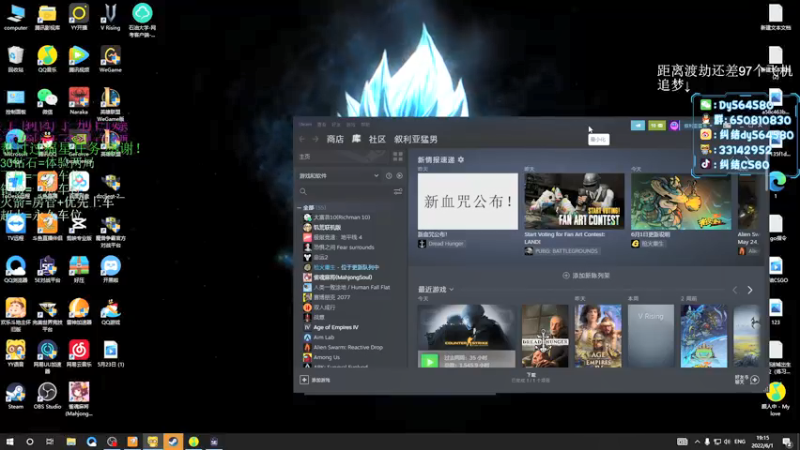Open the Counter-Strike game cover
Screen dimensions: 800x450
pos(466,328)
